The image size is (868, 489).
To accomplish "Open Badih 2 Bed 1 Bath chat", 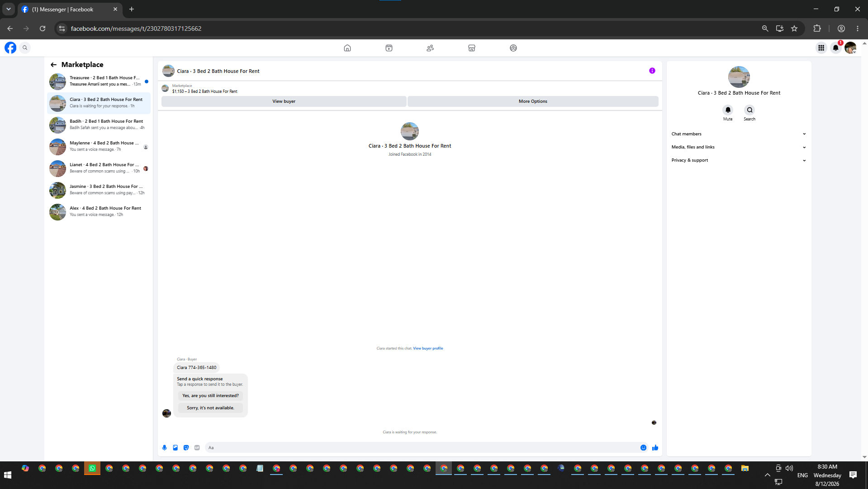I will click(99, 125).
